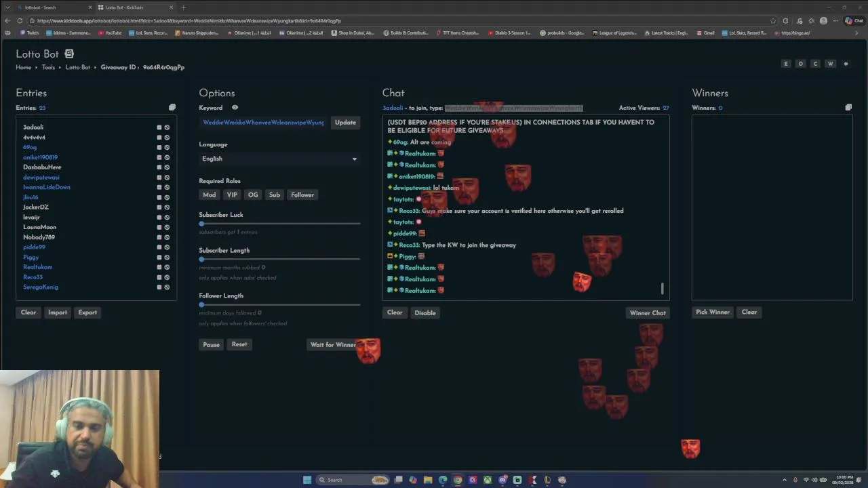Viewport: 868px width, 488px height.
Task: Go to Home breadcrumb link
Action: [x=24, y=68]
